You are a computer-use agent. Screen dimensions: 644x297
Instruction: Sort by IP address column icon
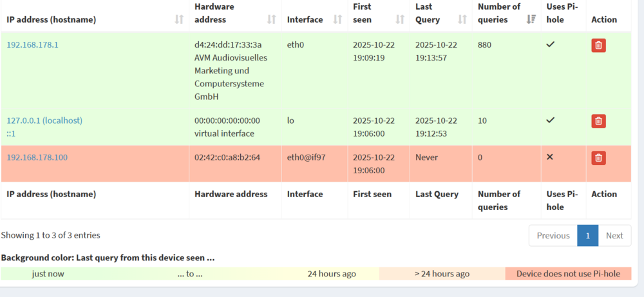(179, 19)
